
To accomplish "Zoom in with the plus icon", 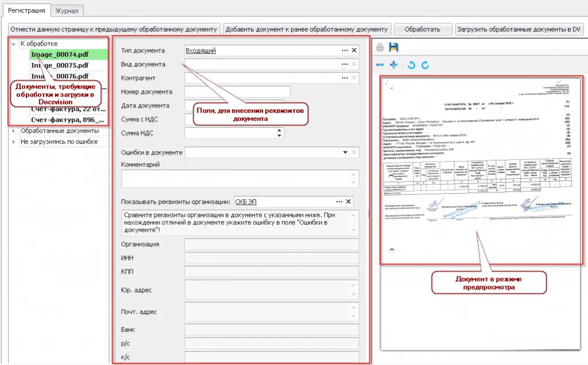I will pyautogui.click(x=394, y=65).
